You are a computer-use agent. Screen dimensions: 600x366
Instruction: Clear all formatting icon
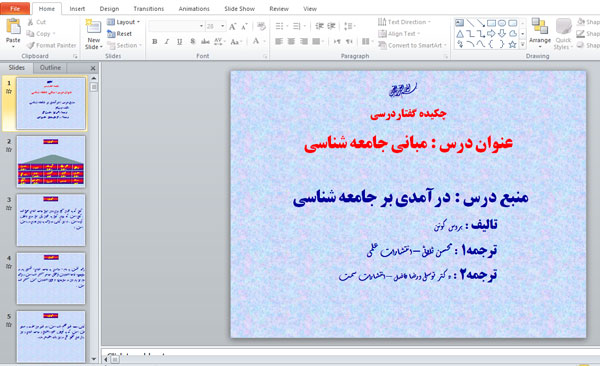pyautogui.click(x=261, y=26)
